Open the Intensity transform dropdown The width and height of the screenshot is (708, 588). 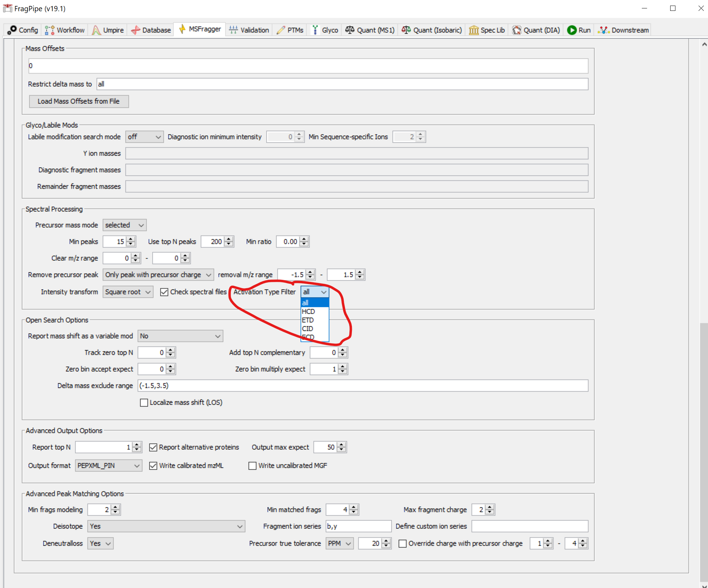[127, 292]
